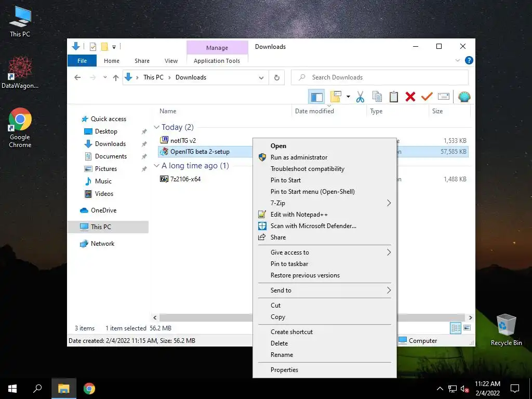Open the Application Tools tab
This screenshot has width=532, height=399.
click(217, 61)
